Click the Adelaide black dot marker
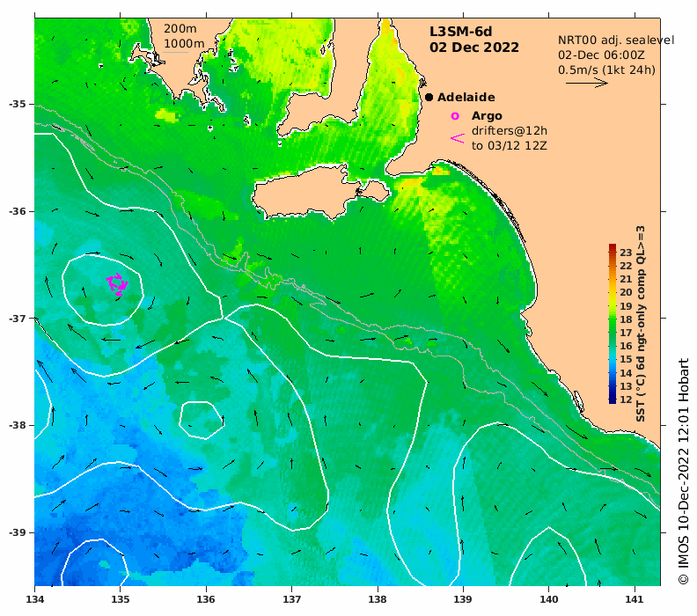The height and width of the screenshot is (616, 697). (429, 97)
